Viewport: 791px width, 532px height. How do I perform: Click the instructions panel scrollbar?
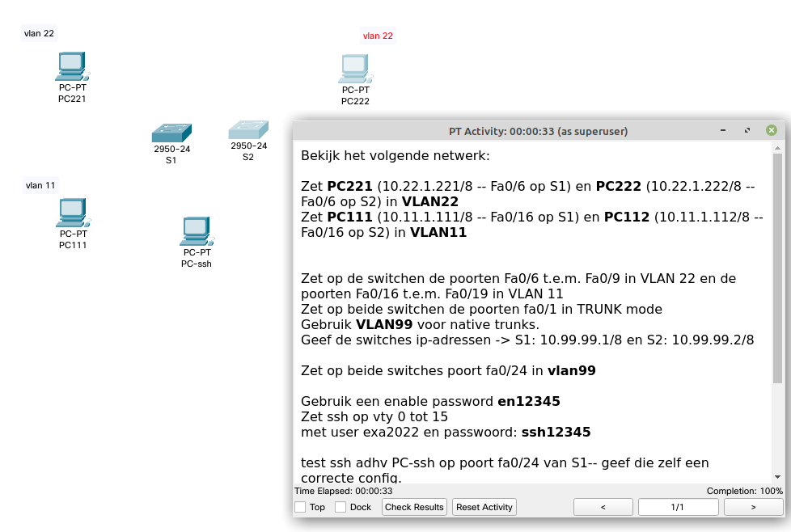778,243
